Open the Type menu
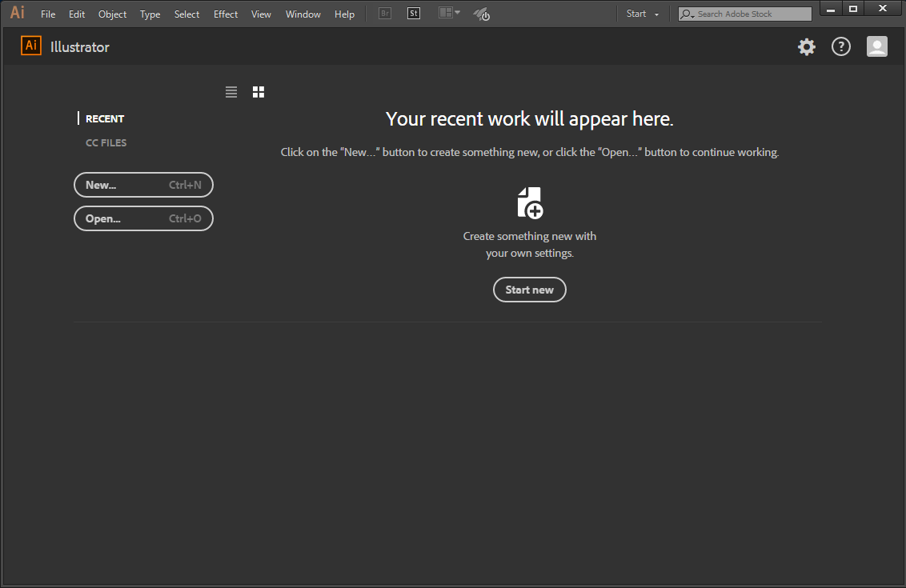906x588 pixels. [150, 14]
